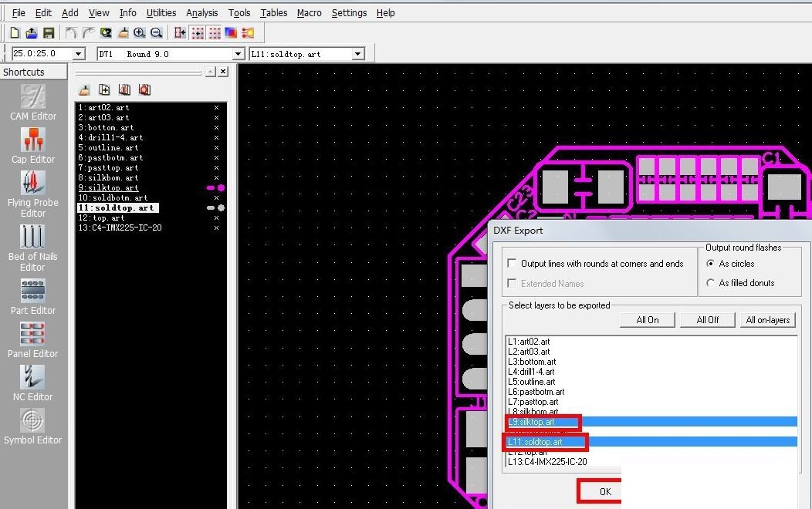
Task: Click the Open file folder icon
Action: point(32,33)
